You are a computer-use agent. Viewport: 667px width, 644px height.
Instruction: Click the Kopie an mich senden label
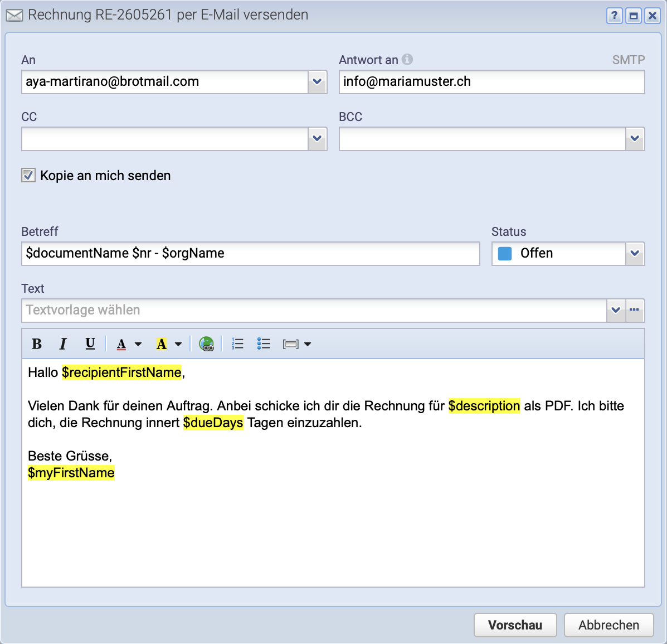pos(105,176)
